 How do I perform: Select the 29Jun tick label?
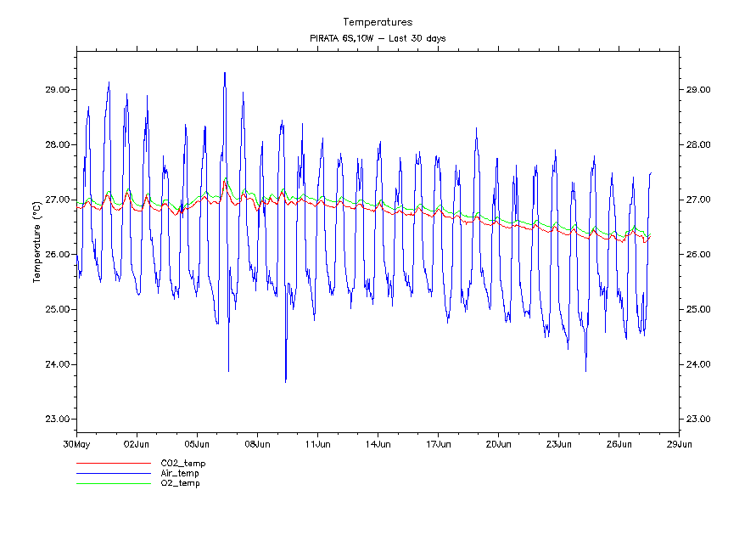[679, 444]
